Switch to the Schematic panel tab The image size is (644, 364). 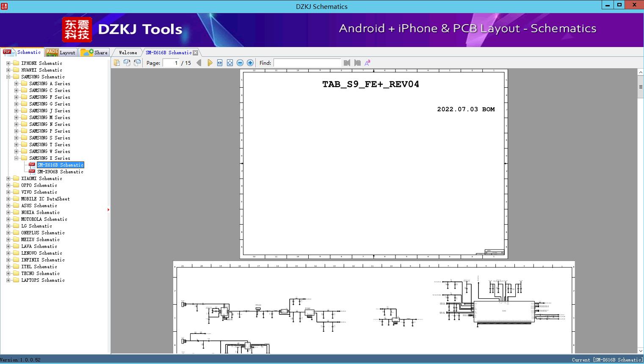[22, 52]
